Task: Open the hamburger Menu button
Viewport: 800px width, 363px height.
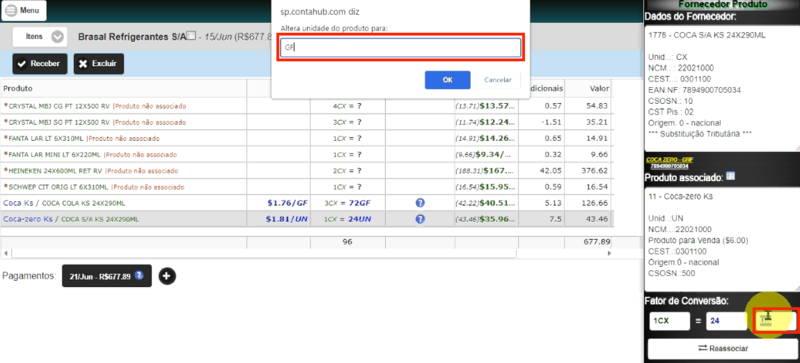Action: point(23,10)
